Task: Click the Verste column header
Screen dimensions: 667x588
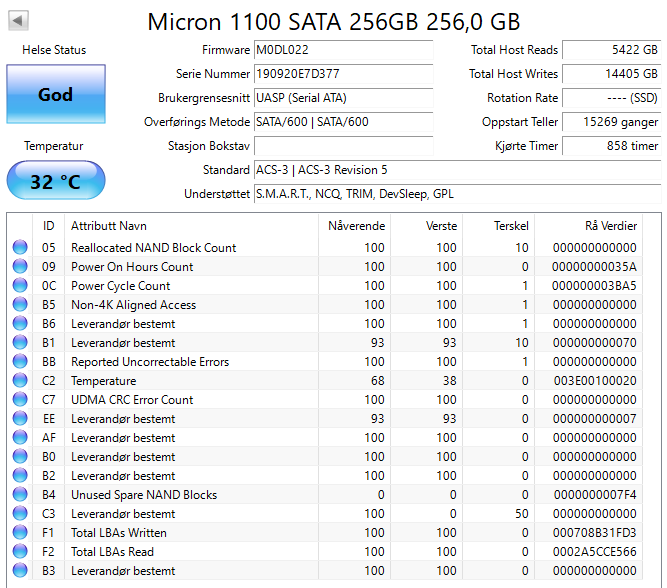Action: [x=427, y=225]
